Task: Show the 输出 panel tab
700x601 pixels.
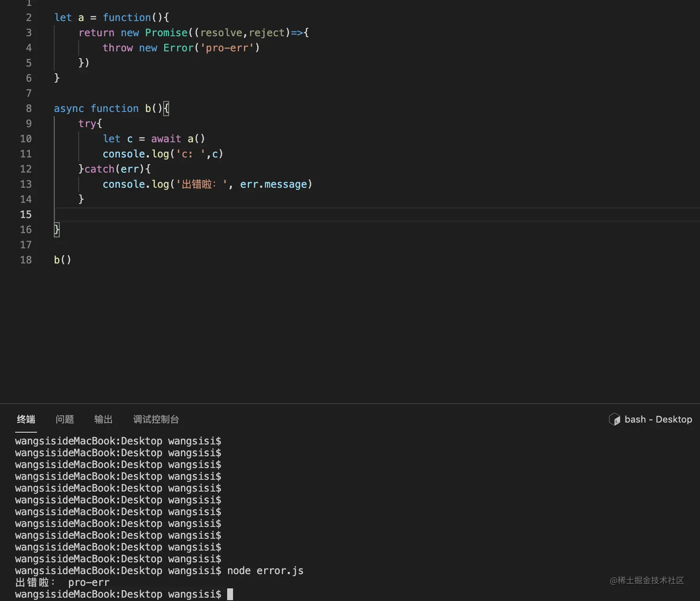Action: pos(103,419)
